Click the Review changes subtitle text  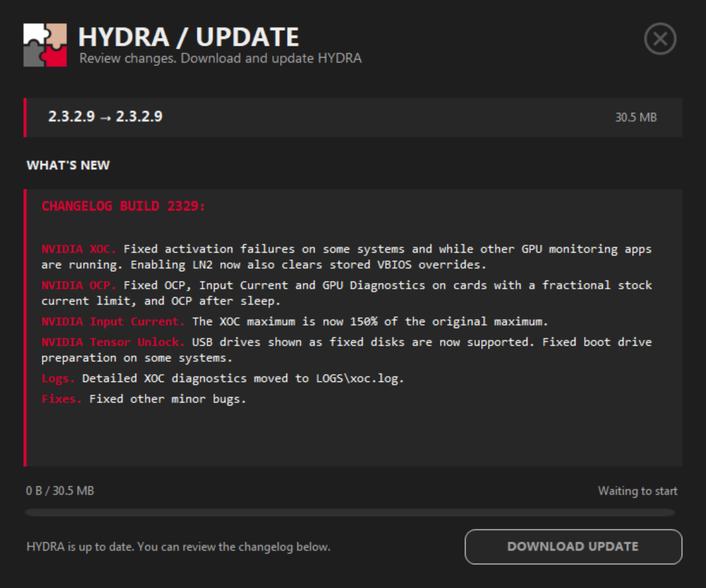[221, 59]
